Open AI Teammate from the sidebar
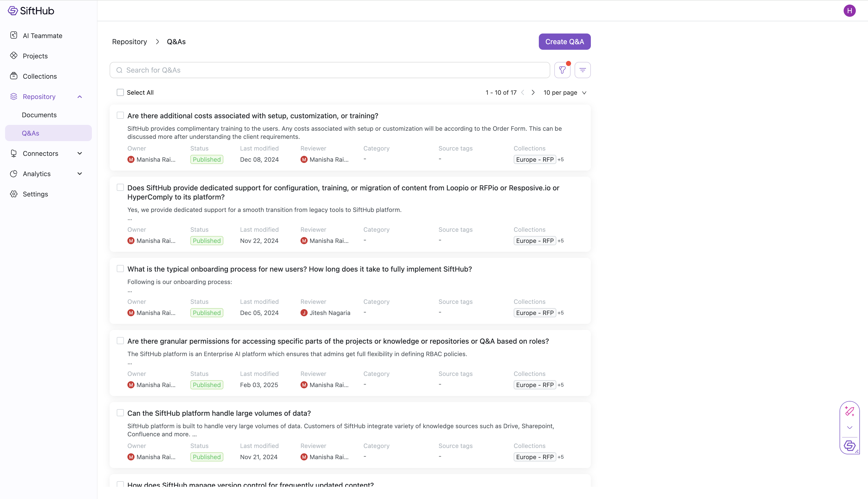The image size is (868, 499). (x=42, y=36)
